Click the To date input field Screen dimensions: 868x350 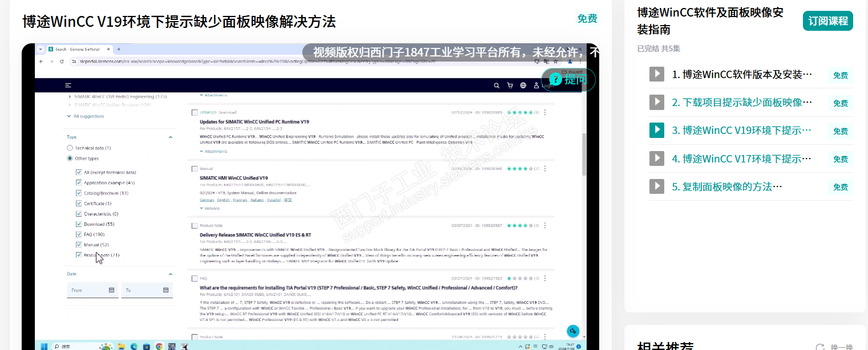point(147,290)
